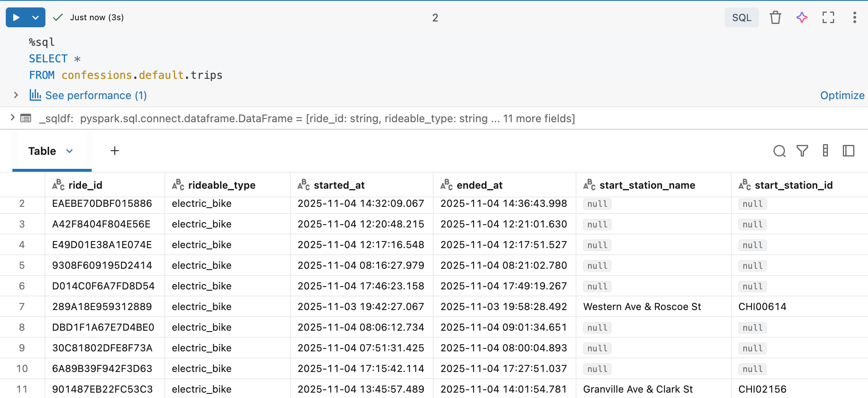Open the Table view type dropdown

(69, 151)
